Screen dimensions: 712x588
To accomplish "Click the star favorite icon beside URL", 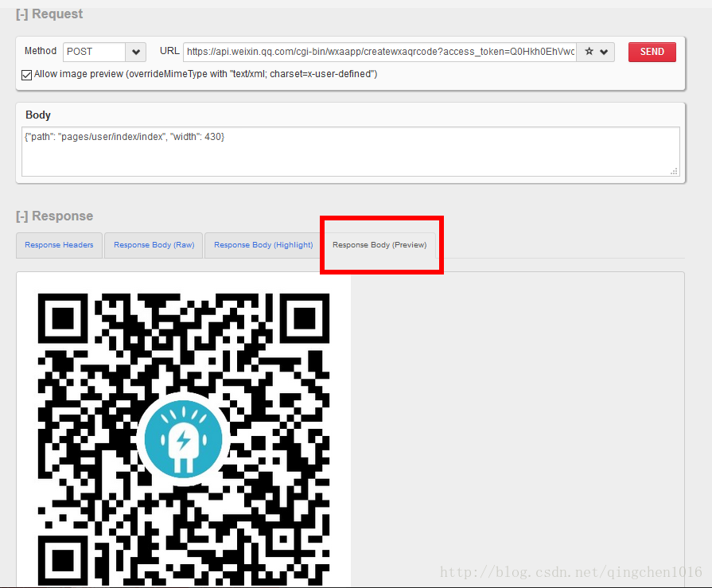I will [x=589, y=51].
